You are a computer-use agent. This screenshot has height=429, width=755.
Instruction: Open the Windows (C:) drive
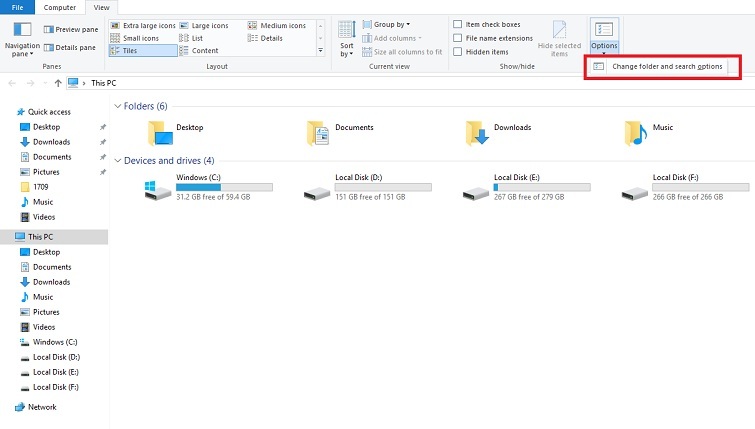tap(157, 188)
